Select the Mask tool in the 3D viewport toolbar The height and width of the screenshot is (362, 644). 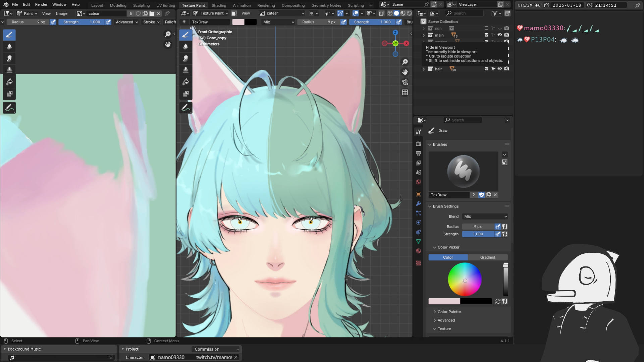(x=185, y=94)
